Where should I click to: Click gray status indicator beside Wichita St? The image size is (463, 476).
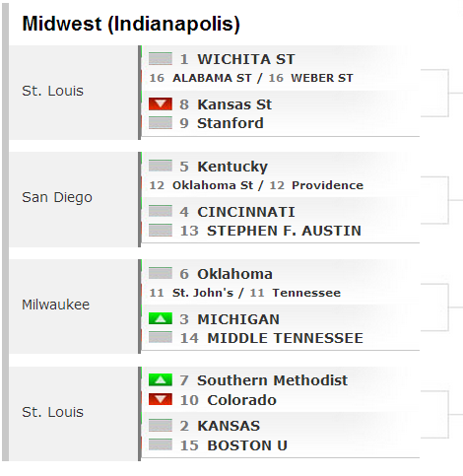coord(161,59)
